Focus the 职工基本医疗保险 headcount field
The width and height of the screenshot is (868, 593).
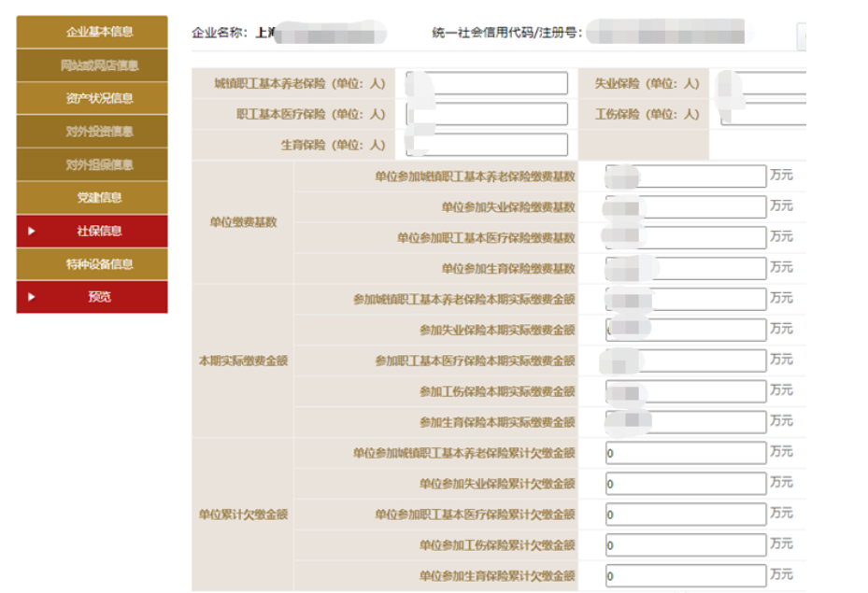pyautogui.click(x=487, y=114)
